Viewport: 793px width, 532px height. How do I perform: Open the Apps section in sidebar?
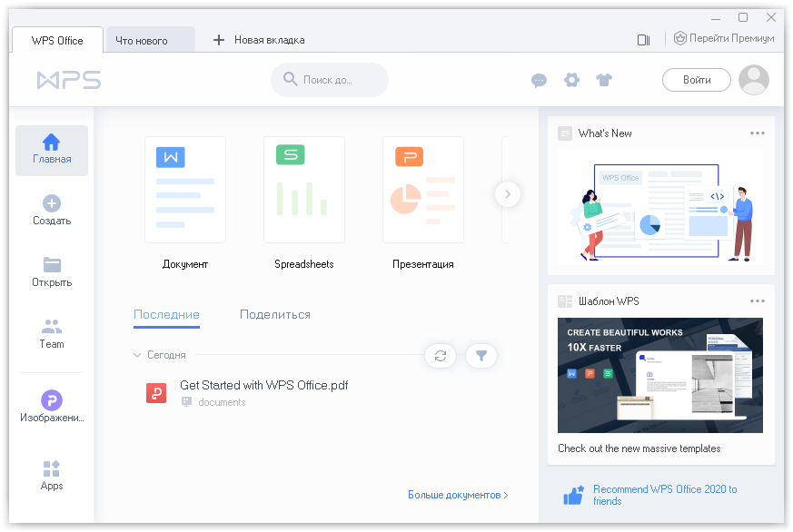tap(52, 474)
